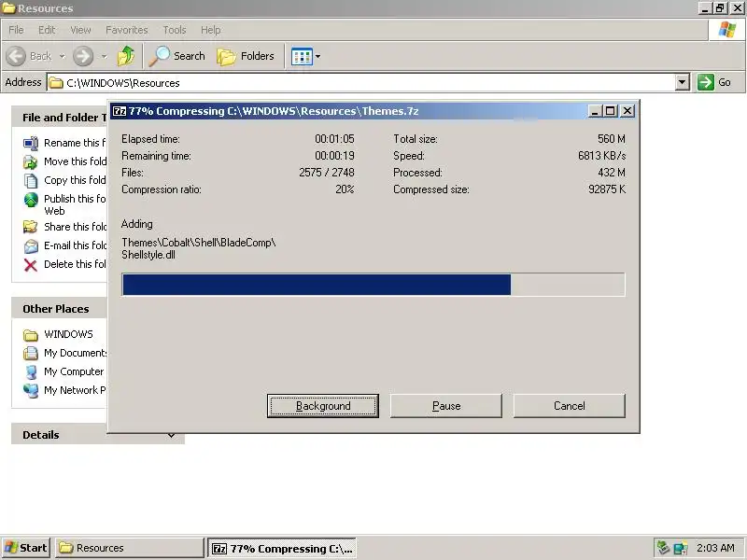The height and width of the screenshot is (560, 747).
Task: Click the 7z icon in dialog title bar
Action: (x=120, y=111)
